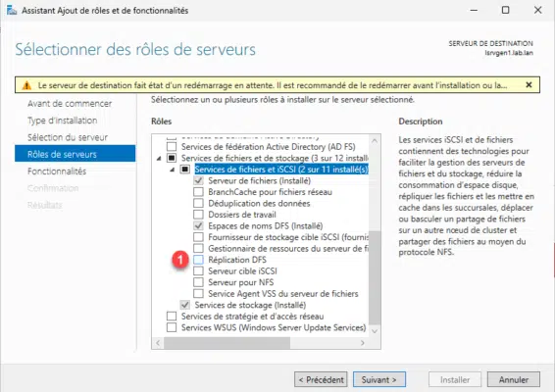Enable BranchCache pour fichiers réseau
The height and width of the screenshot is (392, 555).
tap(199, 192)
